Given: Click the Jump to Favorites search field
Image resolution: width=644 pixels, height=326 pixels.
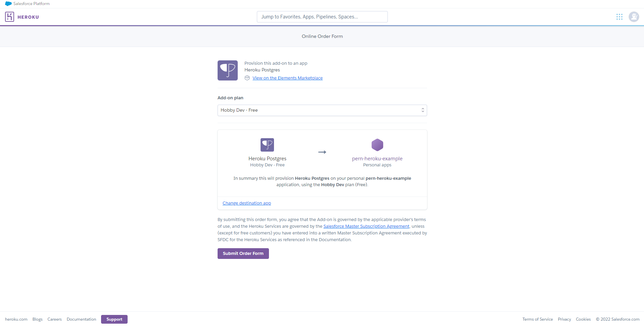Looking at the screenshot, I should [x=322, y=16].
